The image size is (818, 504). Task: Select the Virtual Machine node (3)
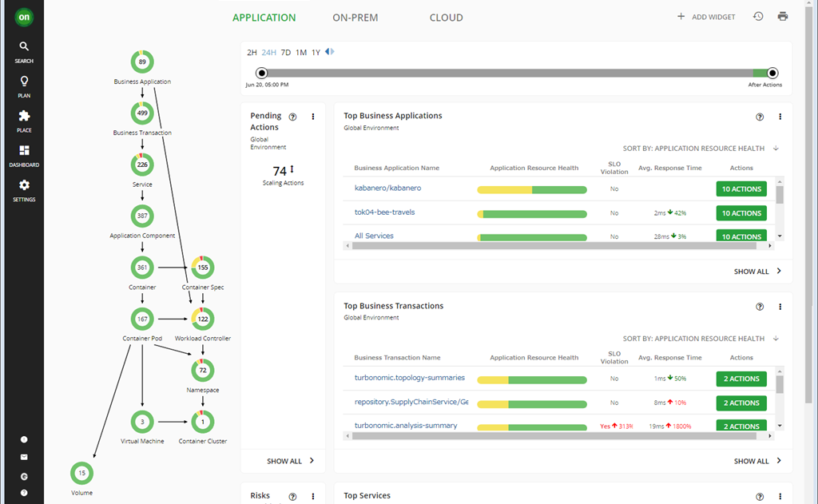point(142,422)
